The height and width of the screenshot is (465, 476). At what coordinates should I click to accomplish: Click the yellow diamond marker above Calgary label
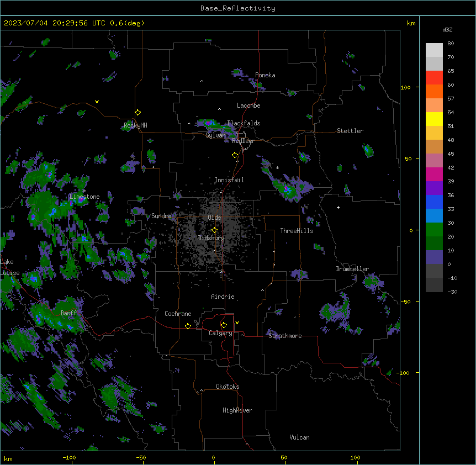tap(224, 325)
